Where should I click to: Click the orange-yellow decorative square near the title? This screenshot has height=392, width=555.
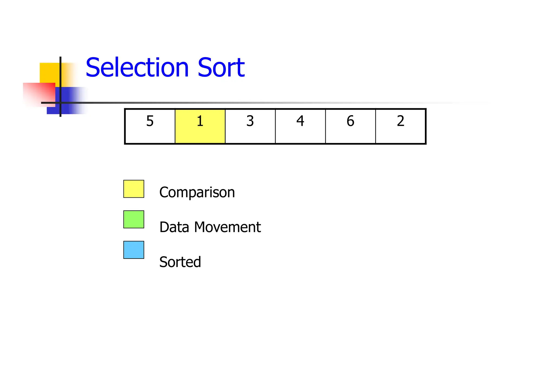[49, 72]
